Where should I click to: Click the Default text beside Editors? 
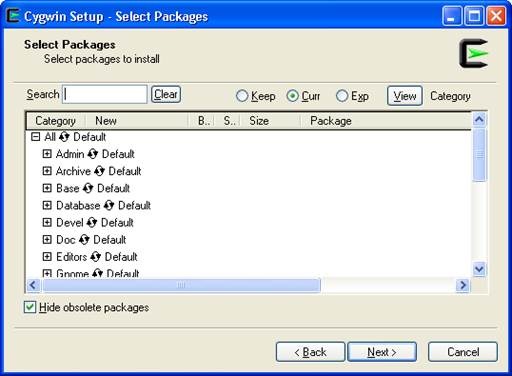[121, 257]
